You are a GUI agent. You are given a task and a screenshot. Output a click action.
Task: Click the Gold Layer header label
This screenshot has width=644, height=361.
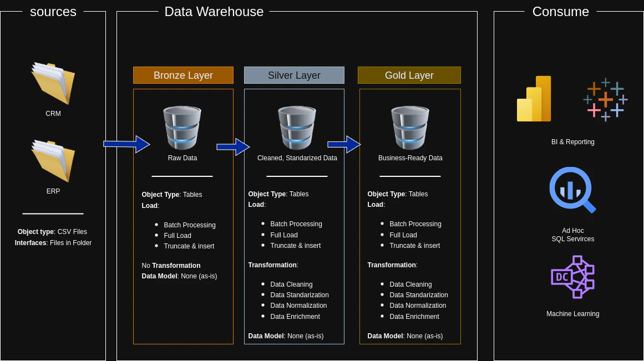(409, 75)
